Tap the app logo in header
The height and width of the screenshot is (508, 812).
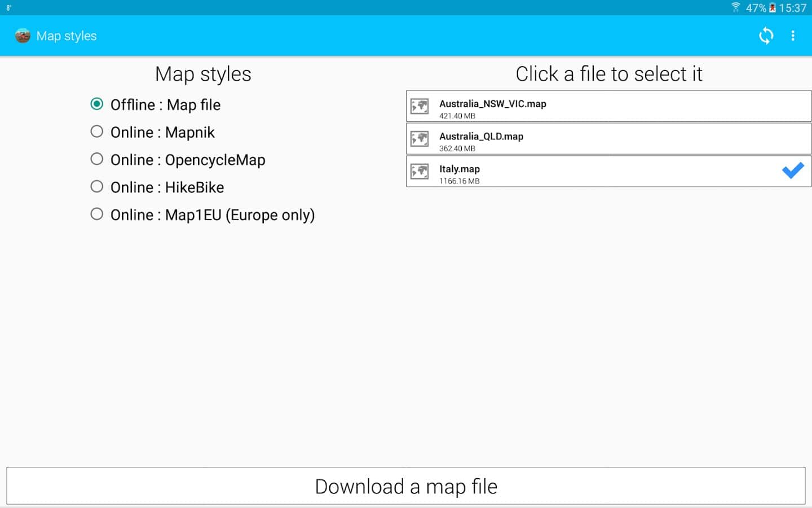23,36
